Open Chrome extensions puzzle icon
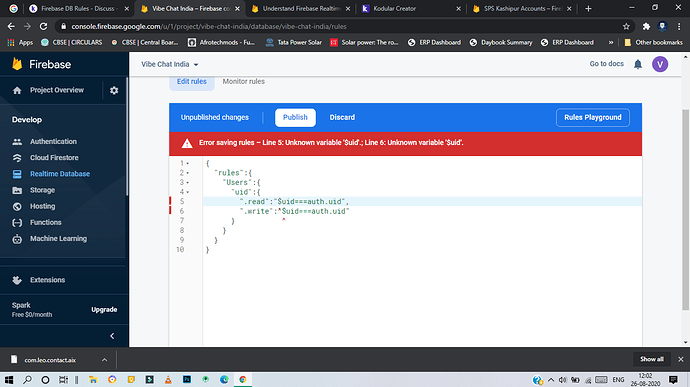This screenshot has width=690, height=387. pos(646,26)
